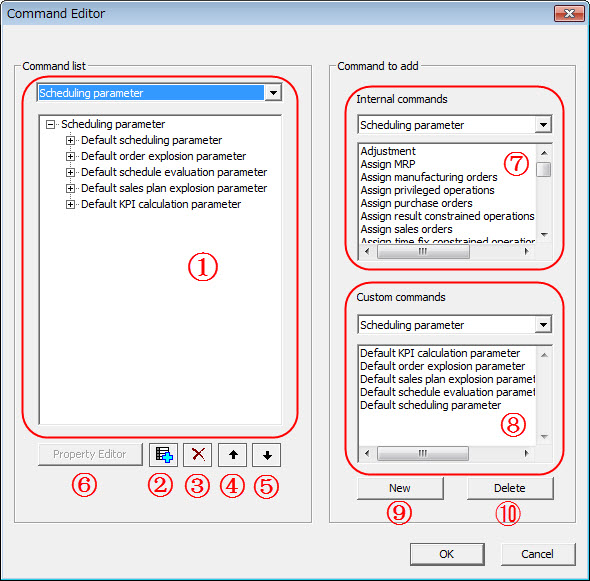Click the Delete custom command button
The width and height of the screenshot is (590, 581).
click(510, 488)
